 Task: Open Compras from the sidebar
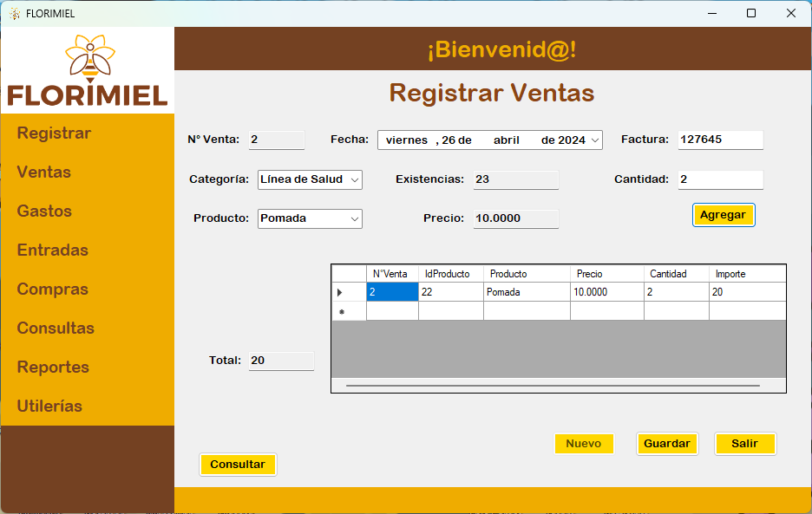pos(53,290)
